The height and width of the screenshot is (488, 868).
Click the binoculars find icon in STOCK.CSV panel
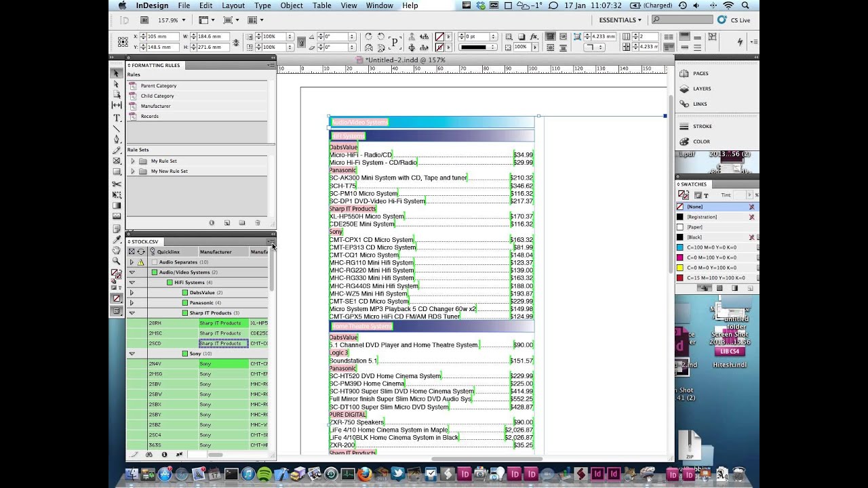tap(149, 455)
